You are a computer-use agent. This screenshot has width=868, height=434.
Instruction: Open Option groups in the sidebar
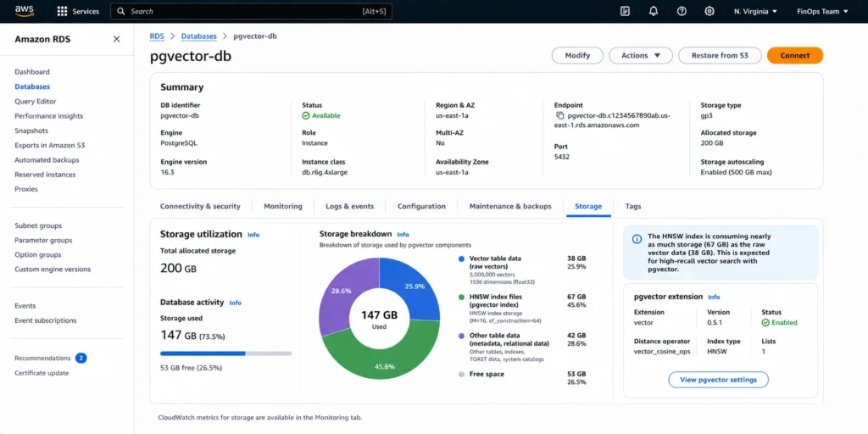40,254
